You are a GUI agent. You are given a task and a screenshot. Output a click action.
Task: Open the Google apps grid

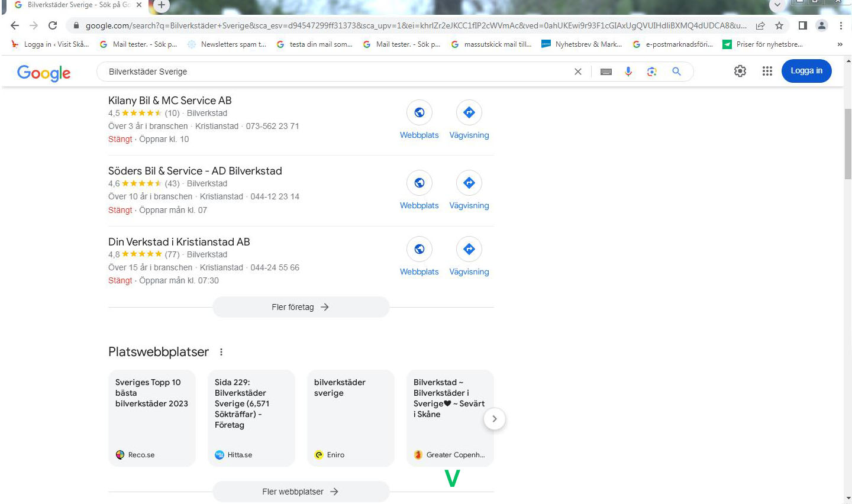click(767, 71)
